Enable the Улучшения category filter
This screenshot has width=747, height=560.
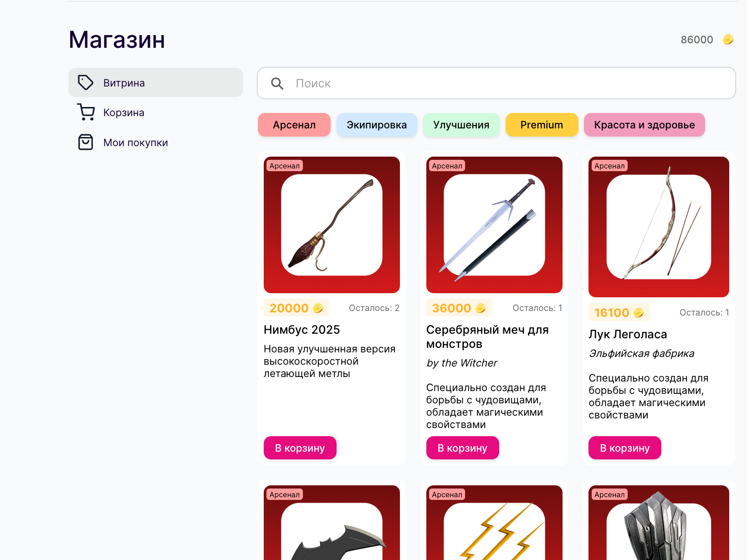461,125
